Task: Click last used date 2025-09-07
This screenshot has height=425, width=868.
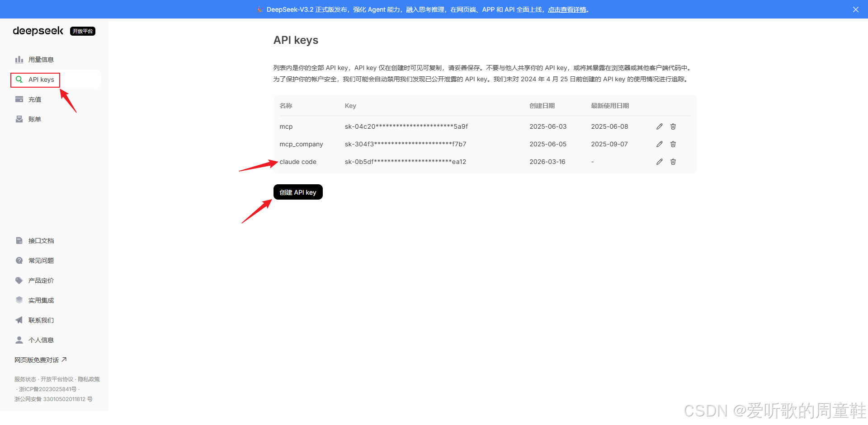Action: pos(609,144)
